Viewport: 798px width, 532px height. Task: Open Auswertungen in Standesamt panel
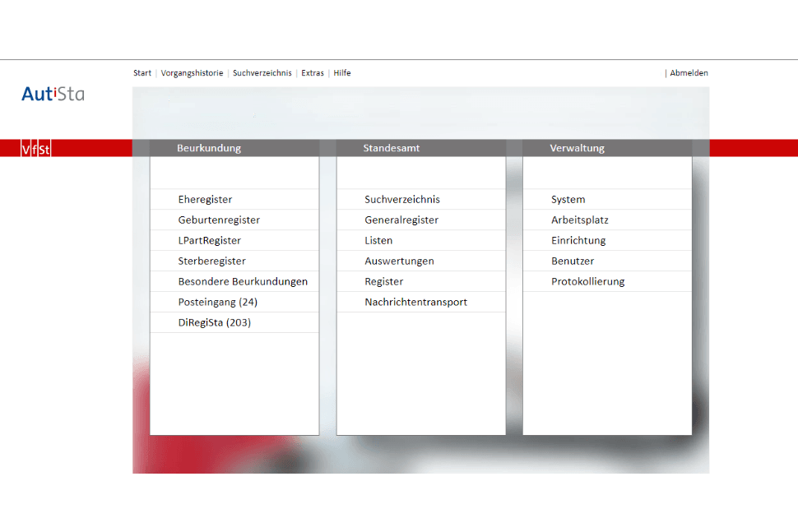pos(399,261)
